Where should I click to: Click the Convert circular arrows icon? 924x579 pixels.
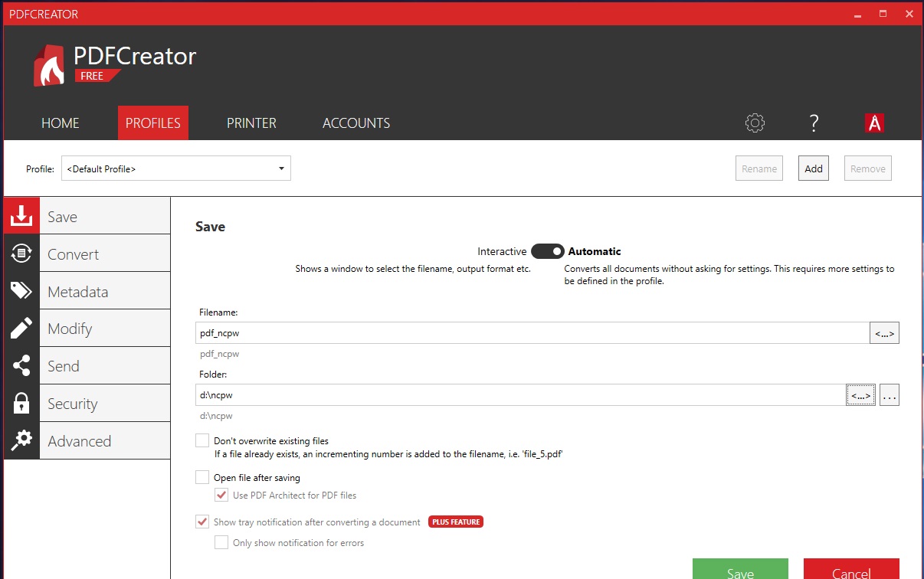[x=21, y=254]
